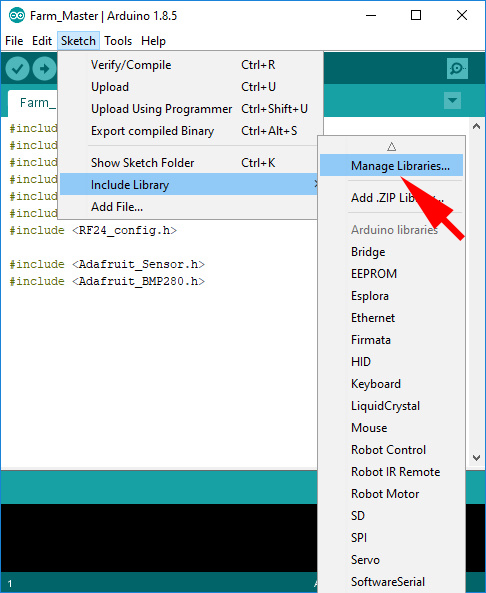Include the SPI library
The image size is (486, 593).
click(391, 538)
